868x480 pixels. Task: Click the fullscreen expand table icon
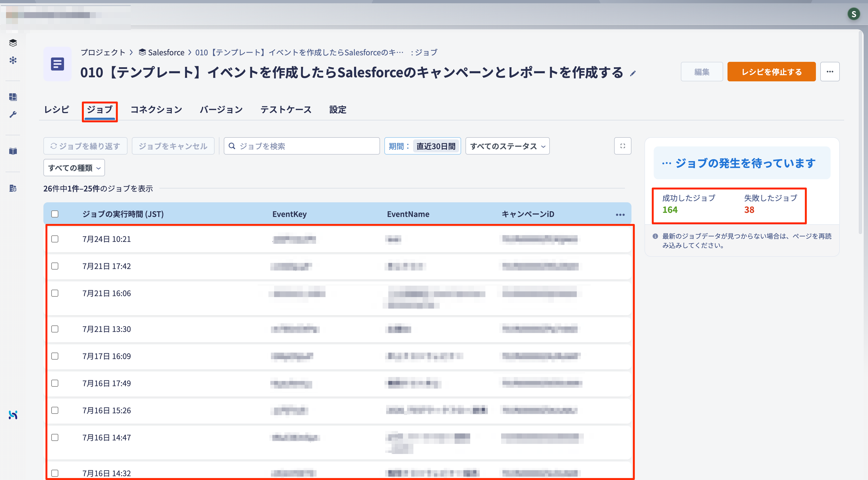622,146
